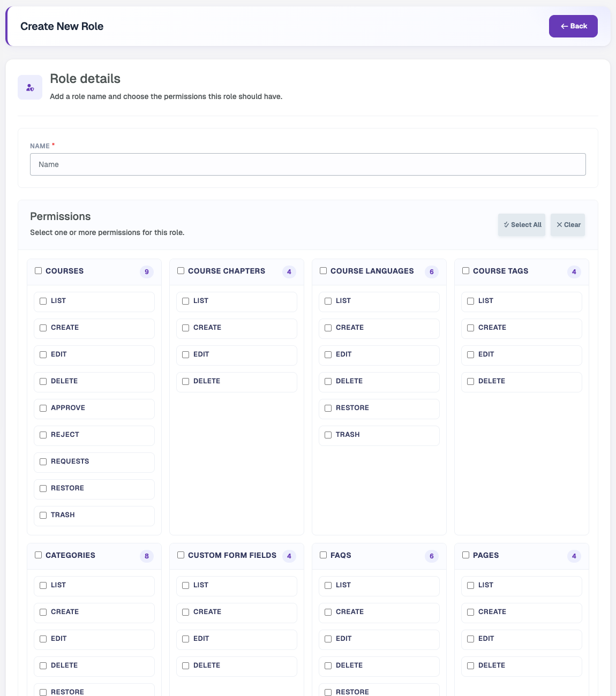Image resolution: width=616 pixels, height=696 pixels.
Task: Clear all selected permissions
Action: [568, 225]
